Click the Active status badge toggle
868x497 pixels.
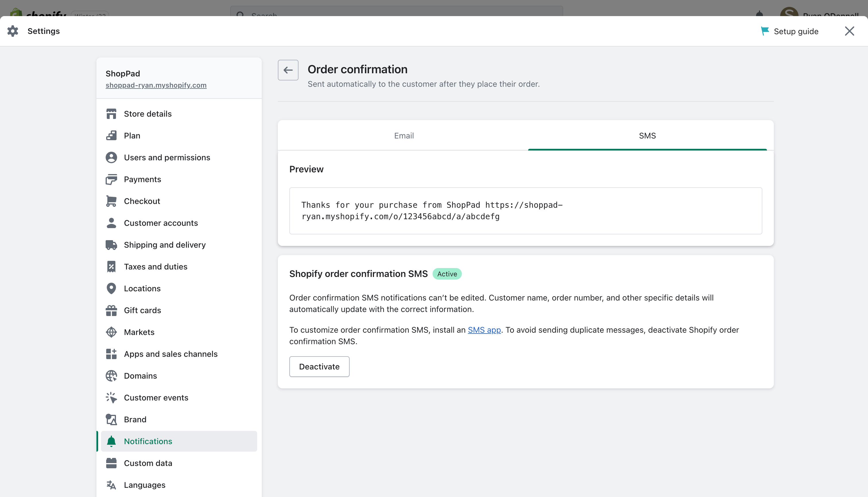(x=447, y=274)
